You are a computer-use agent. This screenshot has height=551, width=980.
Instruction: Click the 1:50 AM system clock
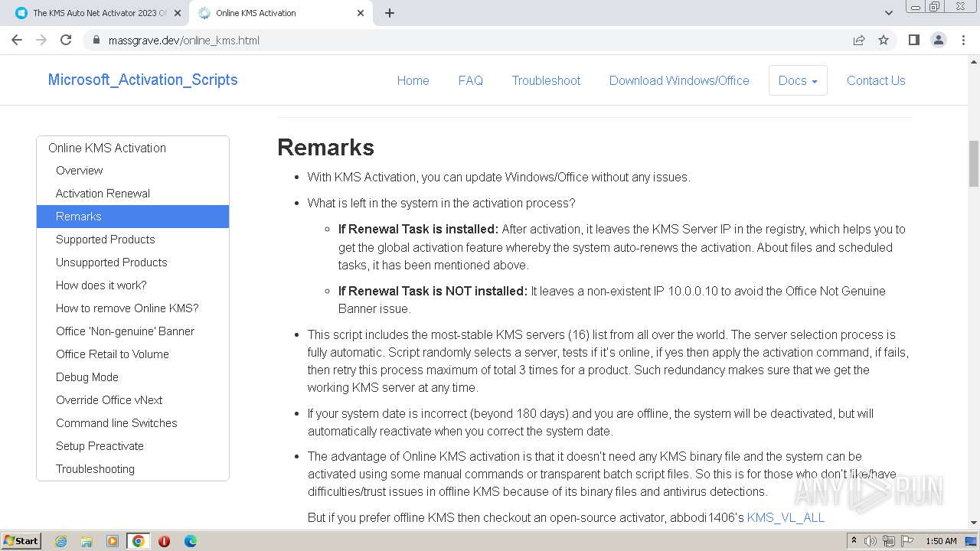(x=941, y=541)
